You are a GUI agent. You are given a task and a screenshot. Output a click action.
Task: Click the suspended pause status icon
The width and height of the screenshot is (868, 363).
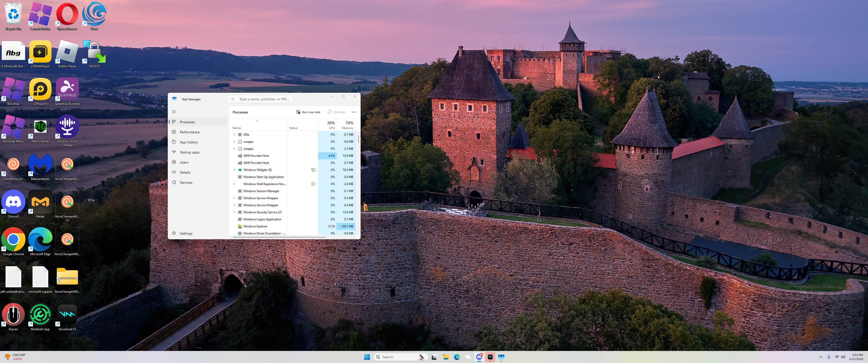coord(313,184)
